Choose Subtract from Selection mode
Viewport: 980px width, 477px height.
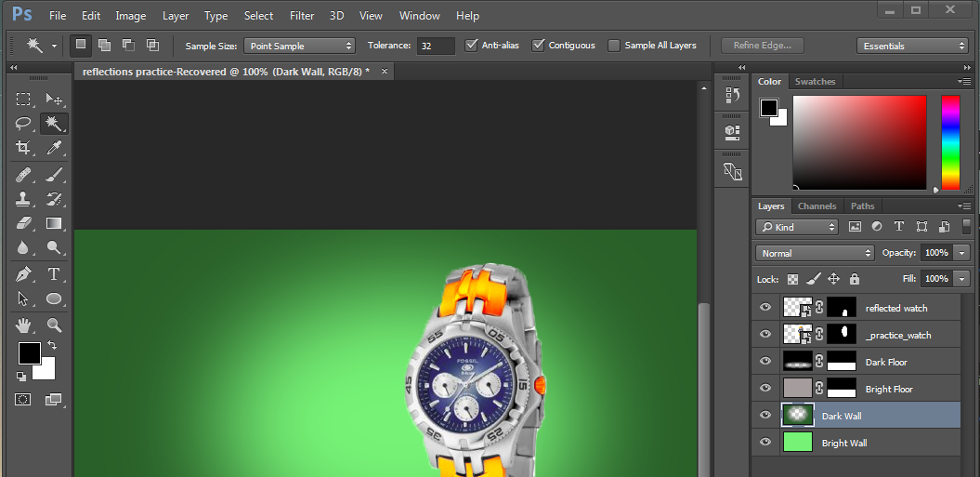[x=128, y=45]
